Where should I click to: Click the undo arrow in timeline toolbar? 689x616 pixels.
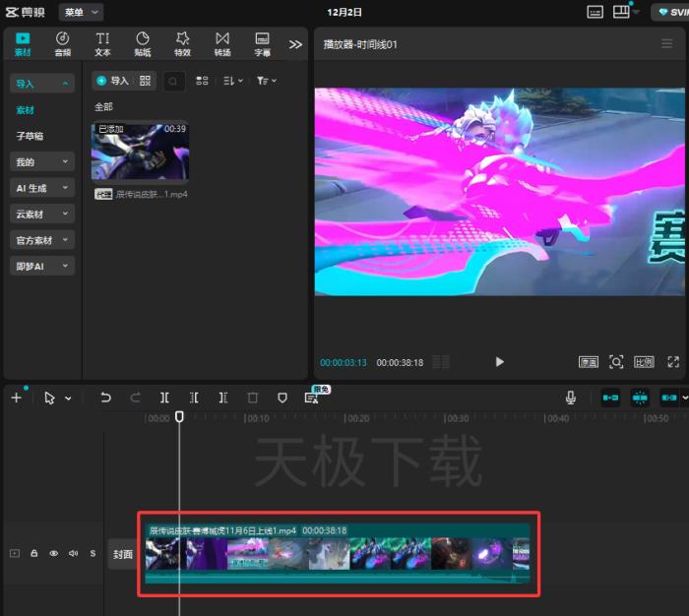[105, 398]
